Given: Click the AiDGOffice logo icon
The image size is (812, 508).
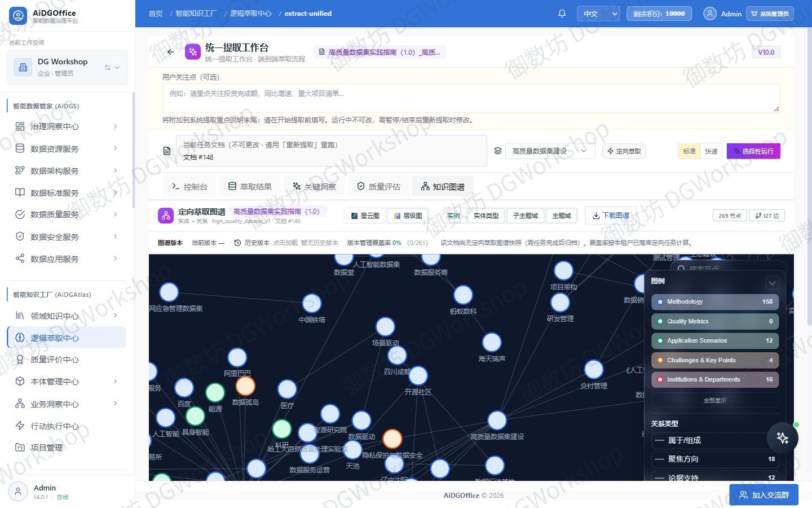Looking at the screenshot, I should [19, 16].
